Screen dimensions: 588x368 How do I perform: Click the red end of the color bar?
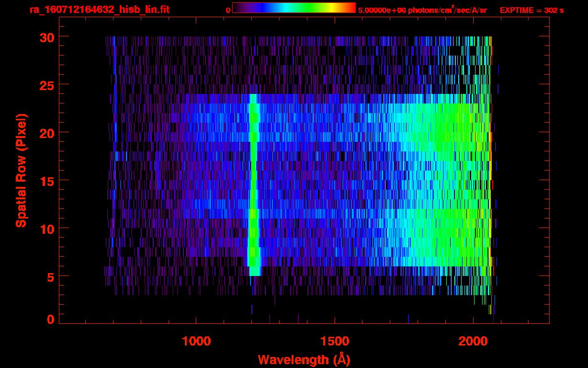(351, 8)
